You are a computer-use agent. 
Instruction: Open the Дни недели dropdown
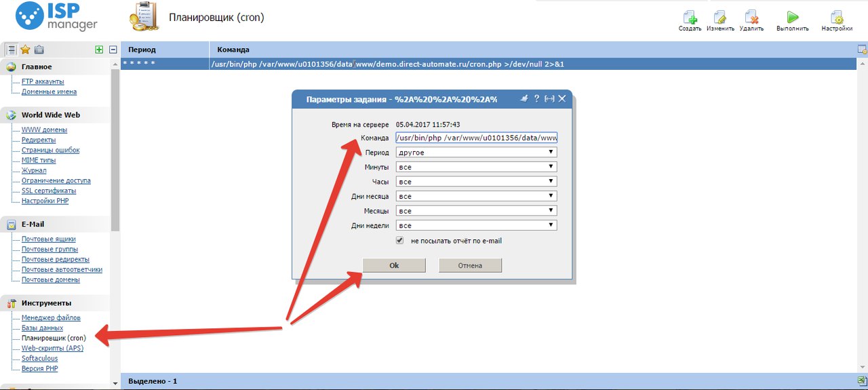[x=477, y=225]
